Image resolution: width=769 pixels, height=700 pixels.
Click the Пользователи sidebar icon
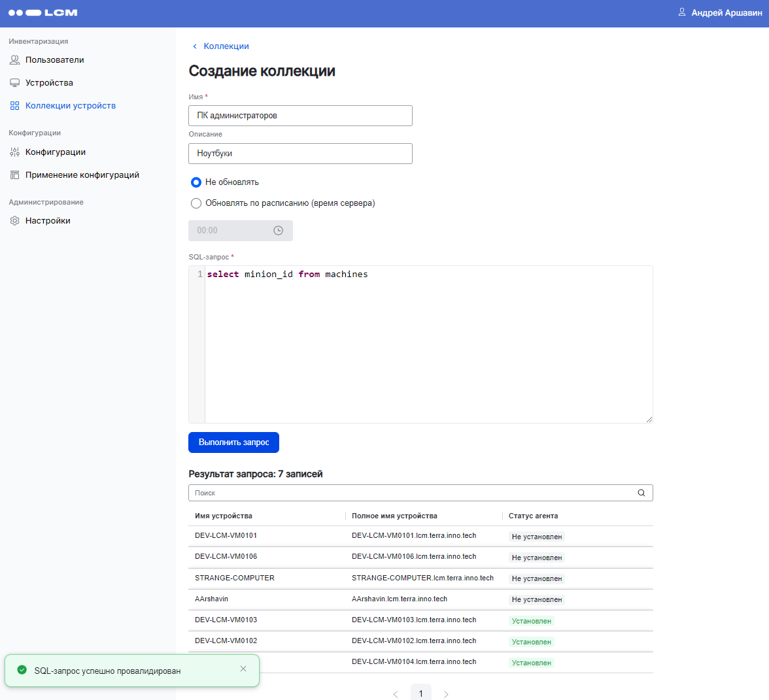(x=14, y=60)
